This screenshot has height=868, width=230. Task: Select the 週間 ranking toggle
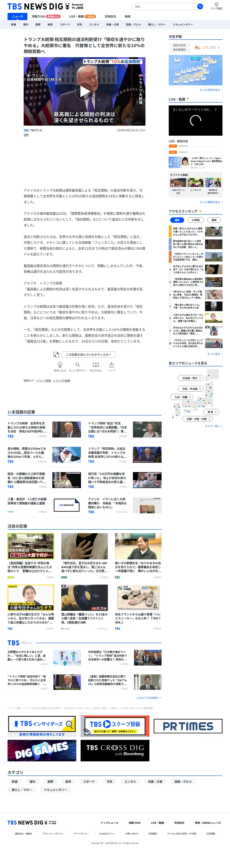click(214, 220)
